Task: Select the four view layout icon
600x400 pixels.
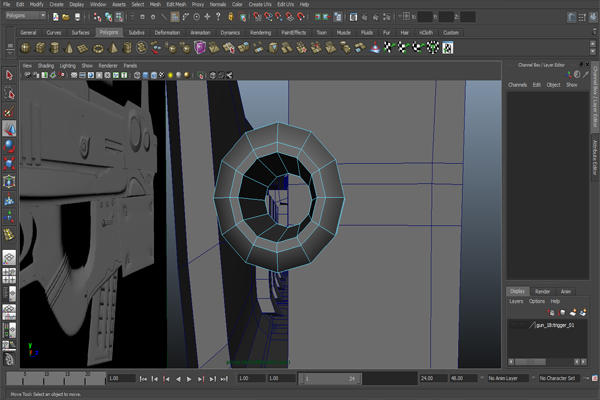Action: (9, 275)
